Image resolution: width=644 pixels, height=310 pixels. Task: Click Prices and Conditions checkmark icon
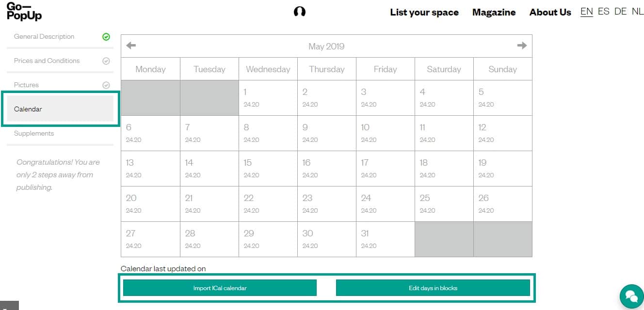click(x=106, y=61)
